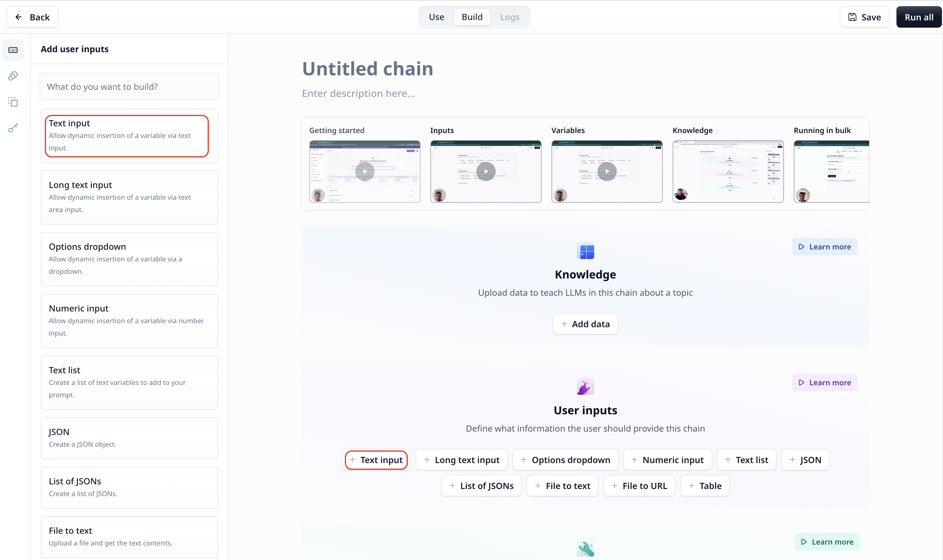Select Long text input in sidebar list
This screenshot has height=560, width=943.
click(x=129, y=197)
